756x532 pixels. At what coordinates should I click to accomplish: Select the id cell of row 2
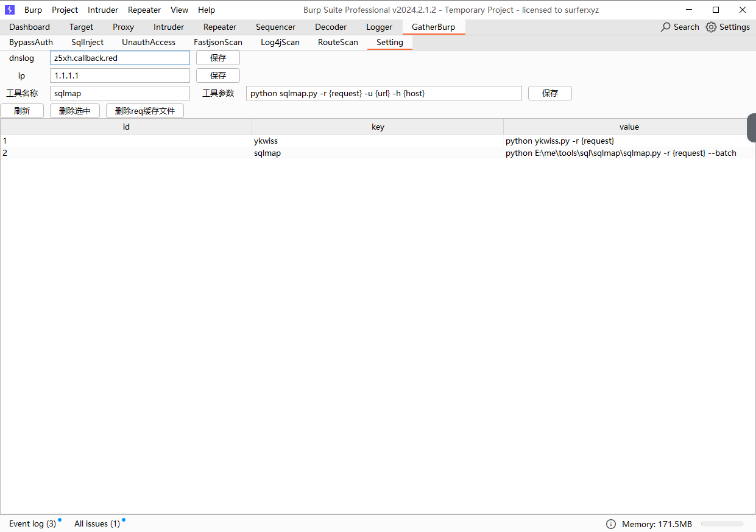pyautogui.click(x=126, y=153)
